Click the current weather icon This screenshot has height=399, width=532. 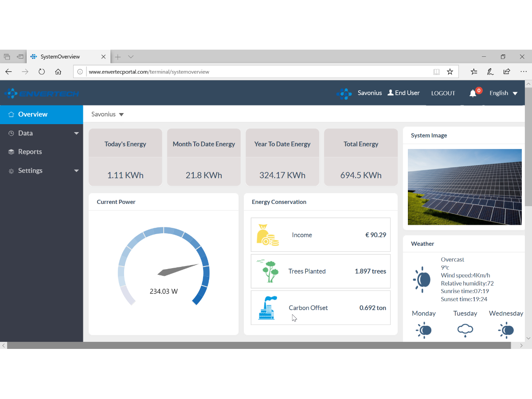pyautogui.click(x=422, y=279)
